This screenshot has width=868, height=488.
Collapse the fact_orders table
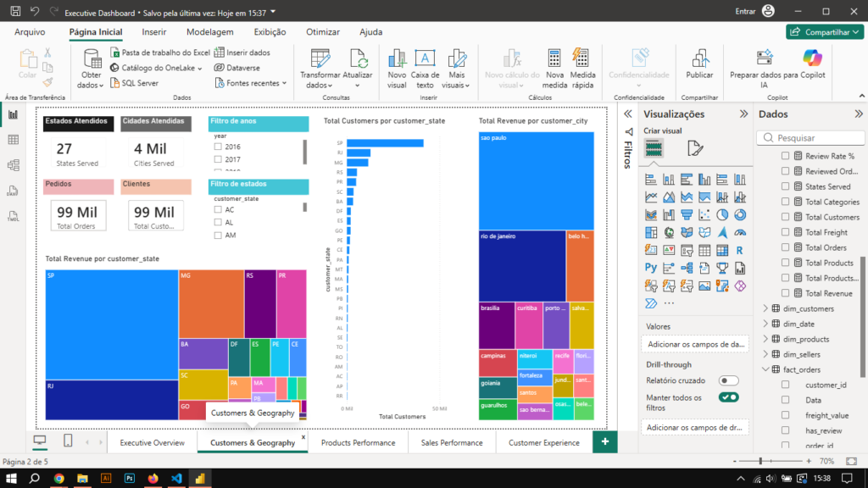pos(766,369)
